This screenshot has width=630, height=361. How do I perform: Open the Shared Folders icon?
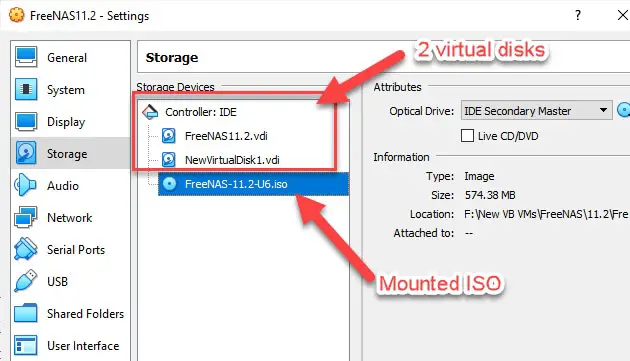point(26,313)
